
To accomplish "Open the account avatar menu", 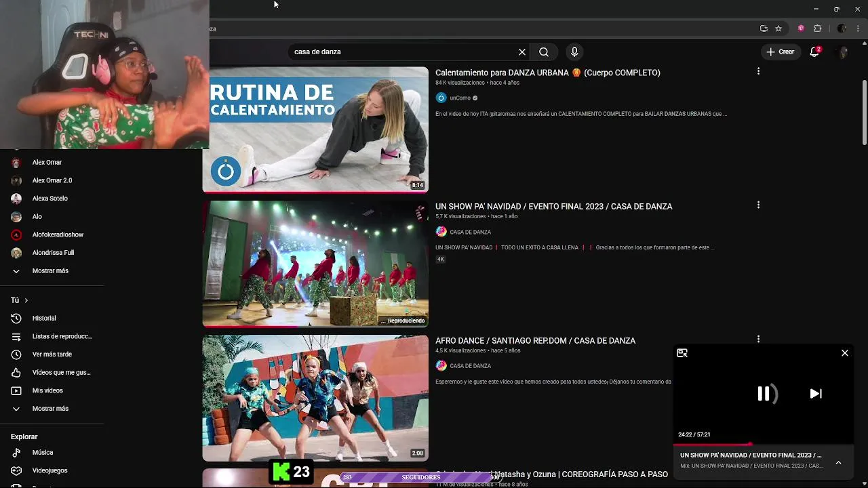I will click(843, 52).
